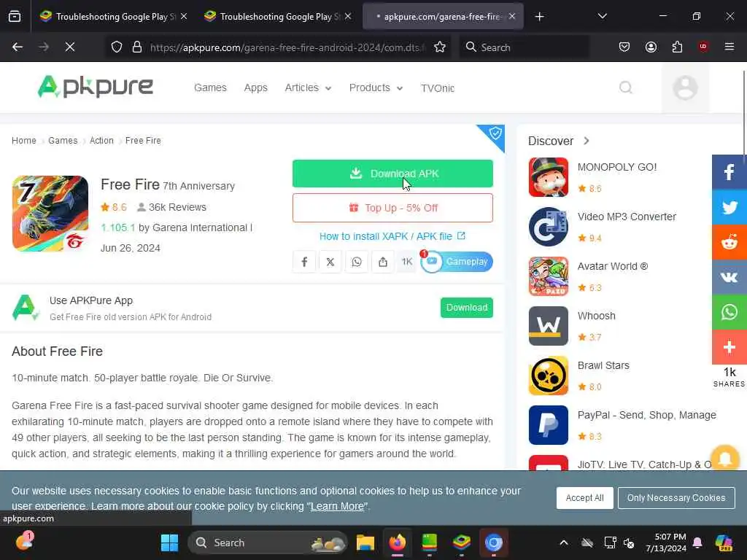The width and height of the screenshot is (747, 560).
Task: Share Free Fire via Facebook small icon
Action: (x=304, y=262)
